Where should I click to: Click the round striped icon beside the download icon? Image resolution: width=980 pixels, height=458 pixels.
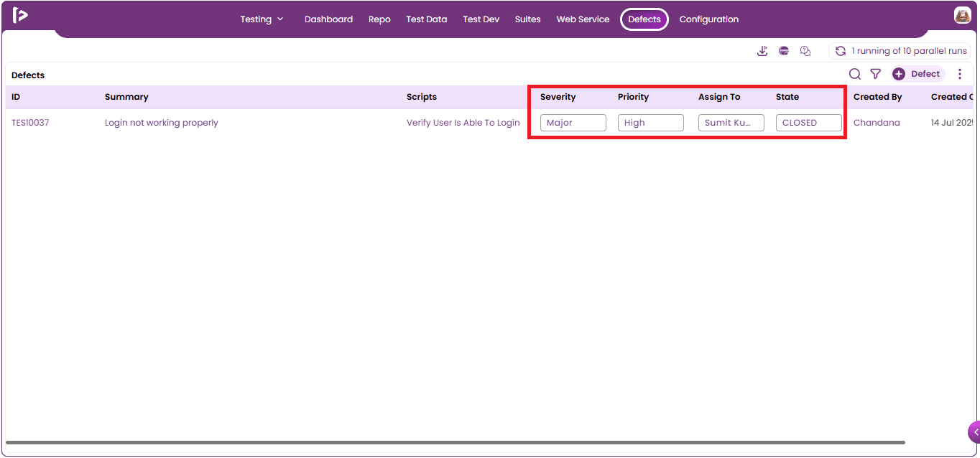[785, 51]
